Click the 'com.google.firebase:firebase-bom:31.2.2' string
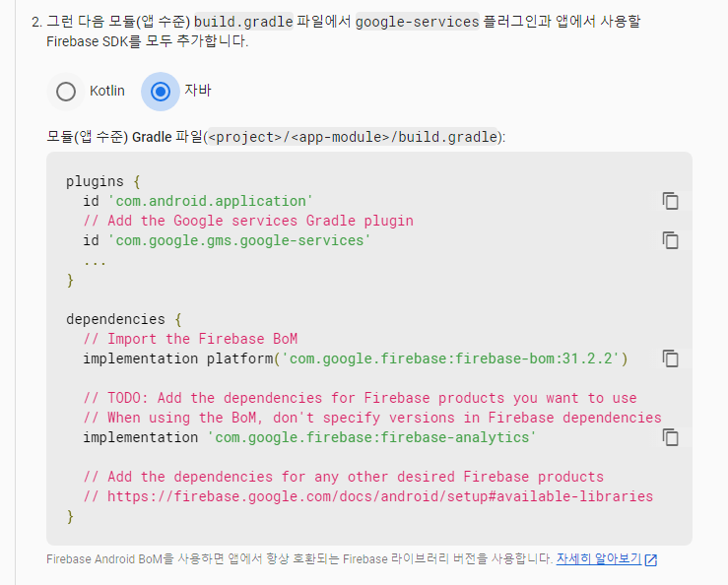The height and width of the screenshot is (585, 728). coord(450,358)
